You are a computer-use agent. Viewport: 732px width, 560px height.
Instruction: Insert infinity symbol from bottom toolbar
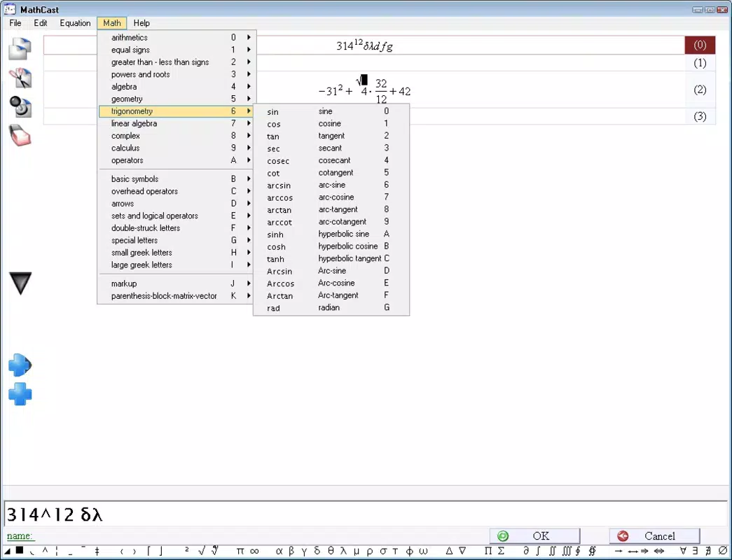(x=254, y=551)
